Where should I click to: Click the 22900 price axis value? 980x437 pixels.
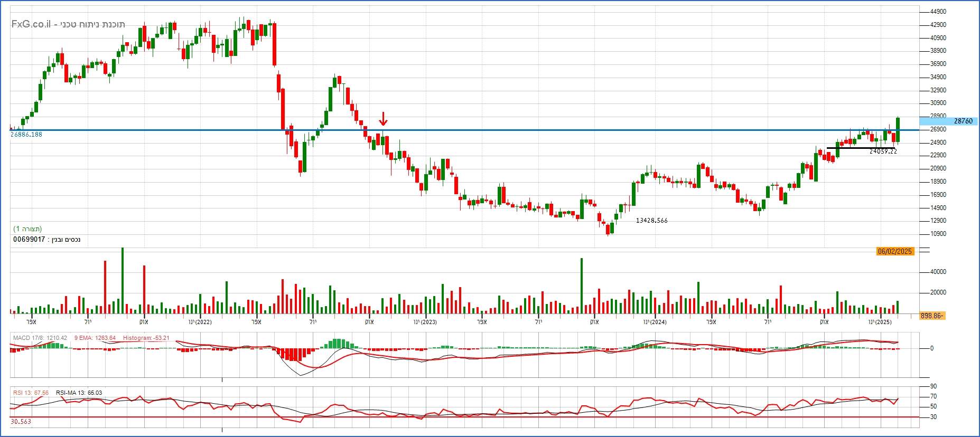click(938, 155)
